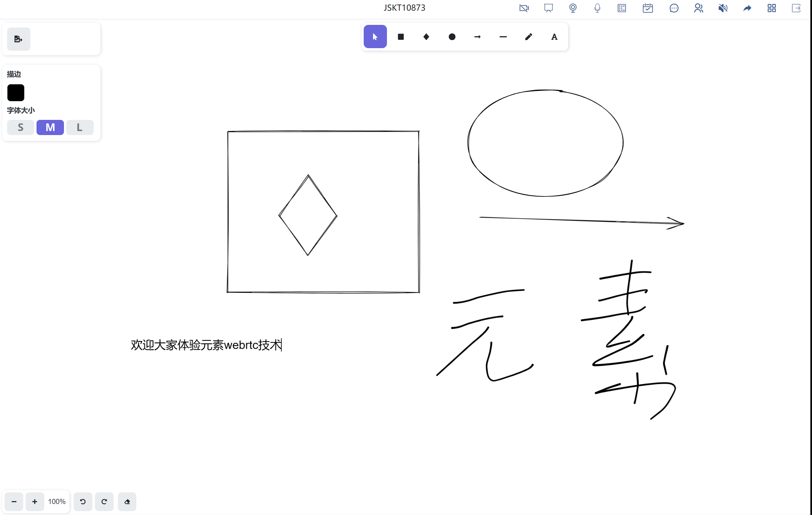Select the rectangle shape tool

(401, 37)
